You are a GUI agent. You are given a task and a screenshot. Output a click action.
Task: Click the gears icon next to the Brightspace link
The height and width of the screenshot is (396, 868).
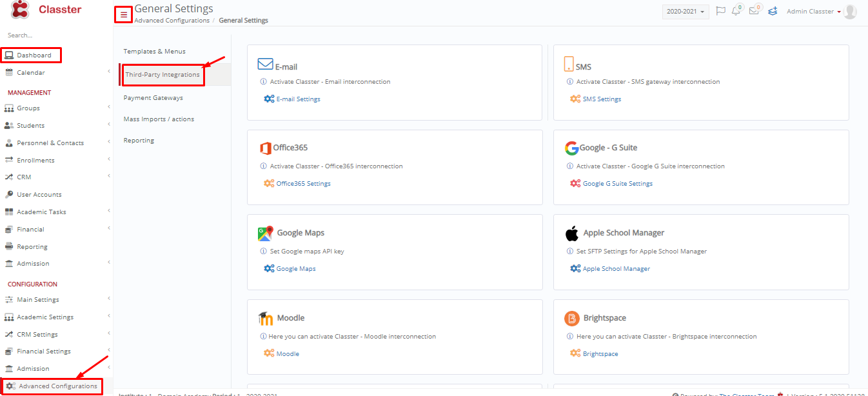pyautogui.click(x=575, y=353)
